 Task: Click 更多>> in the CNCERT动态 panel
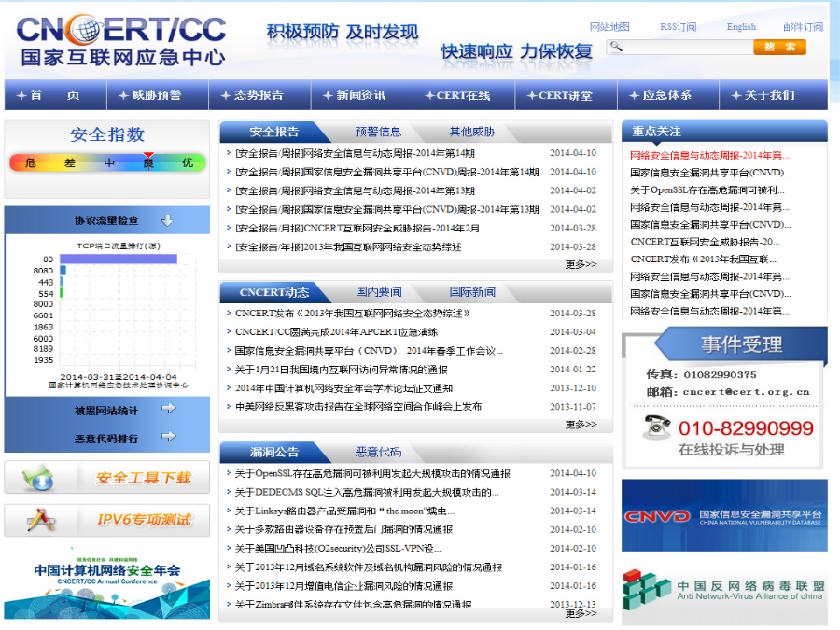tap(581, 425)
